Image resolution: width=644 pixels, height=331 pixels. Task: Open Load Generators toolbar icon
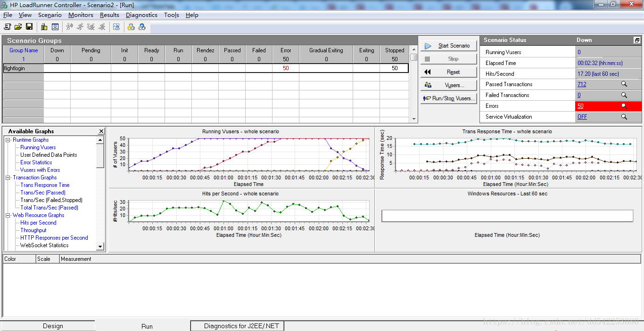tap(44, 27)
